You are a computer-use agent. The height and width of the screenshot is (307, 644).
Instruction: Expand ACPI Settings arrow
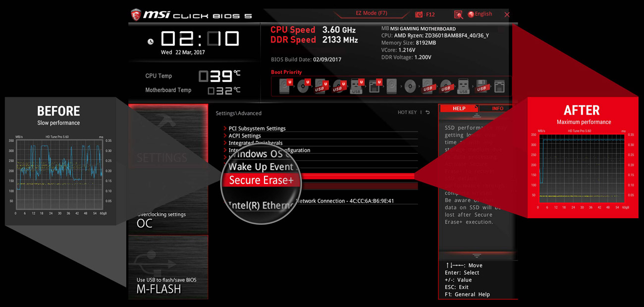(225, 135)
